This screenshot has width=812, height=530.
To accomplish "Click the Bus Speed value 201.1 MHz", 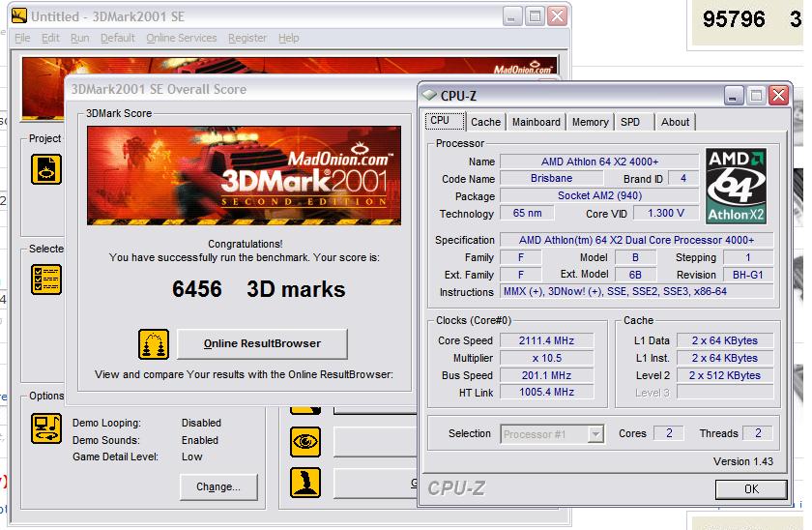I will (x=546, y=375).
